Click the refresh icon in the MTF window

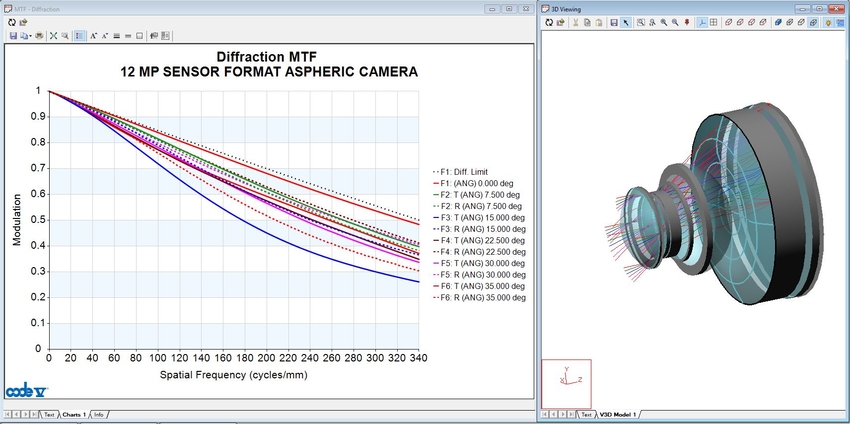point(11,22)
